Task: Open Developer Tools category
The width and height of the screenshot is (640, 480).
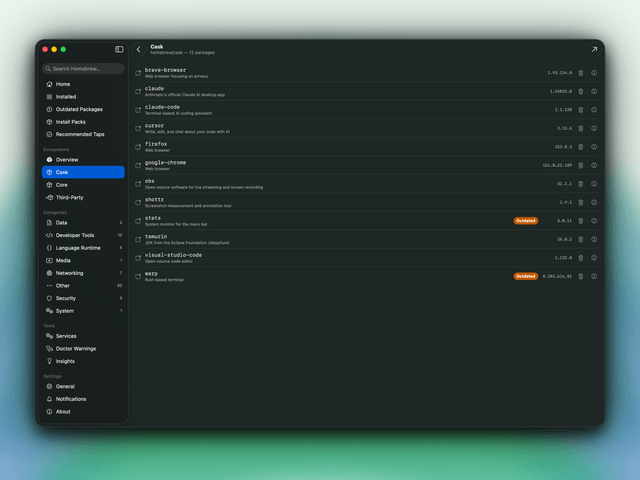Action: click(x=83, y=235)
